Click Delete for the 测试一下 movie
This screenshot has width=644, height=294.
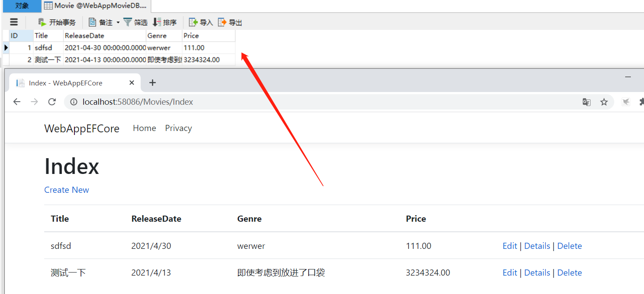(570, 273)
